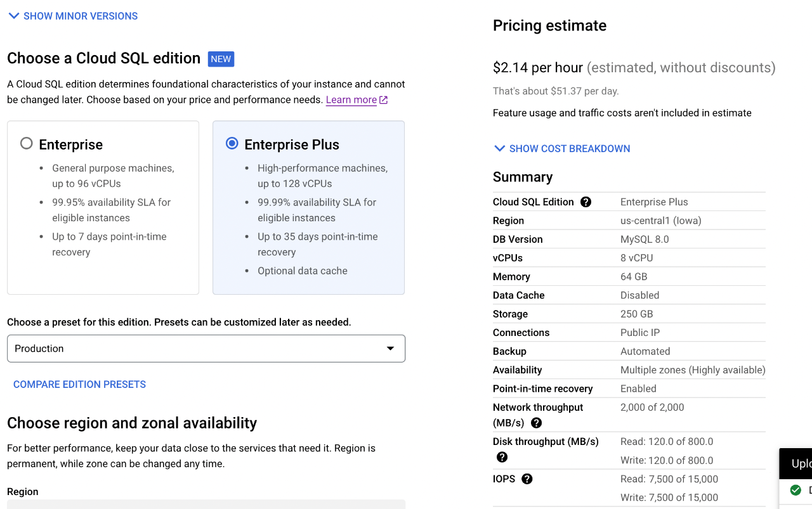Viewport: 812px width, 509px height.
Task: Click the green checkmark status icon
Action: pyautogui.click(x=796, y=490)
